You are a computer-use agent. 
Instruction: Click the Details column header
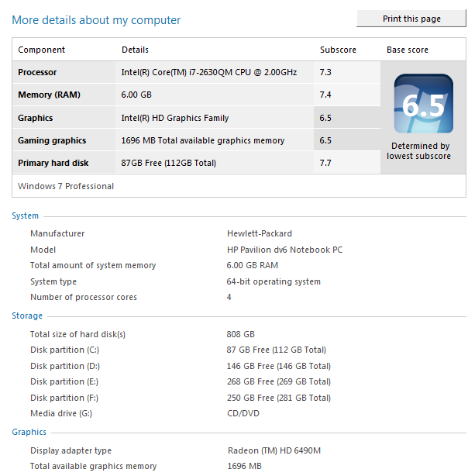pos(135,50)
